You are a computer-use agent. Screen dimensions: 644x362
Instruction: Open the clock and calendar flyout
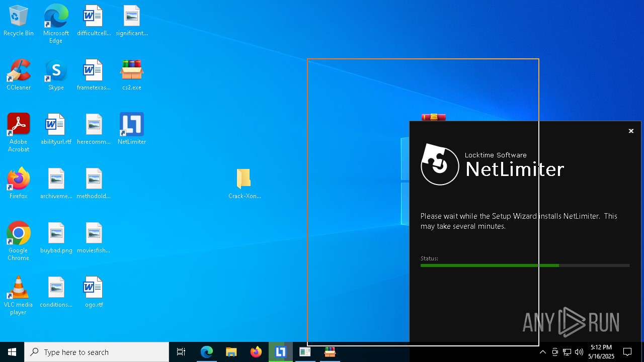(x=601, y=352)
